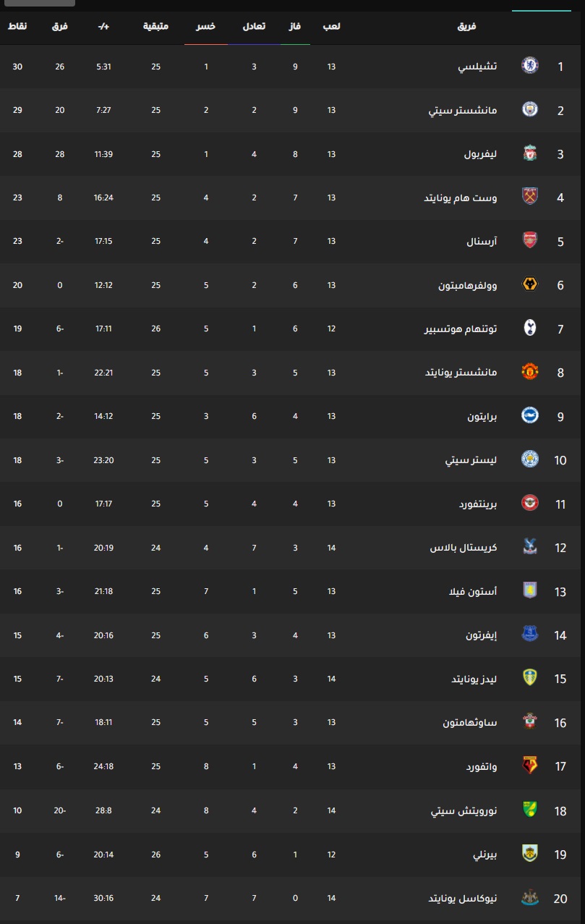Click the Manchester City crest icon

coord(530,109)
